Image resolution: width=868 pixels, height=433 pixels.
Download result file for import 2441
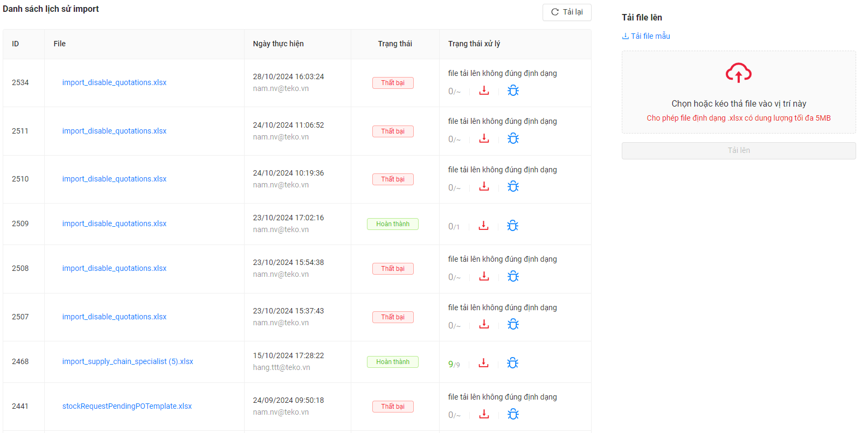[x=484, y=414]
